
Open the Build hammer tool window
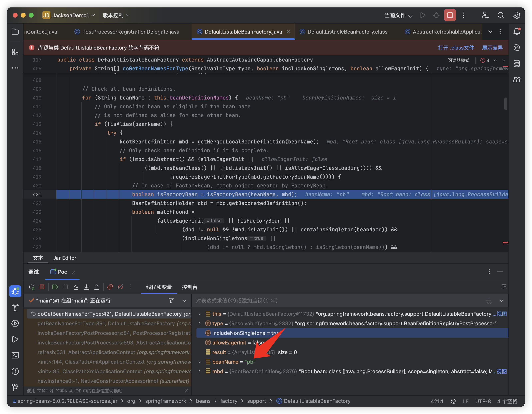[x=15, y=307]
